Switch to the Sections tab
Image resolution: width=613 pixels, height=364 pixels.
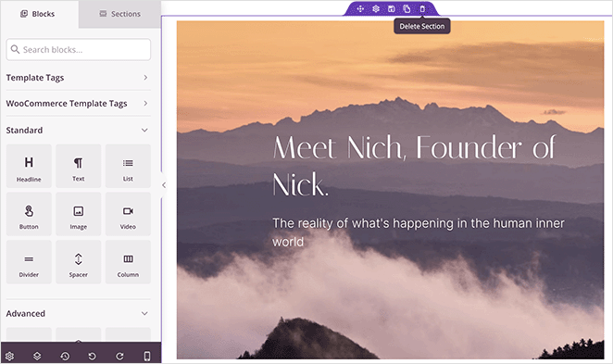tap(120, 14)
